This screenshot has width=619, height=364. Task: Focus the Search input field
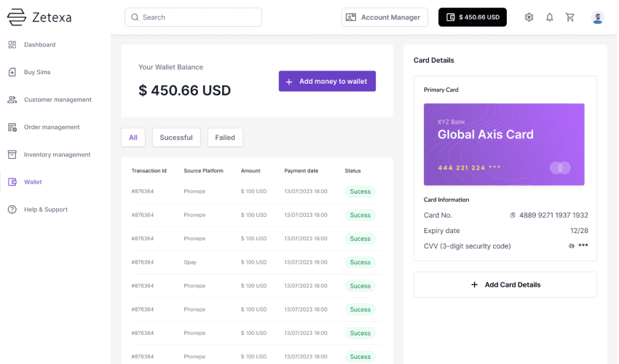[194, 17]
